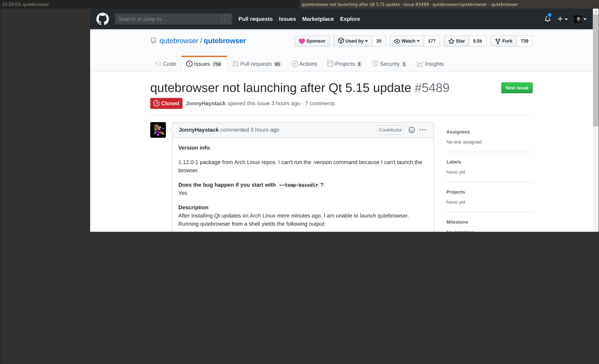Click the GitHub logo in the header
The height and width of the screenshot is (364, 599).
102,19
